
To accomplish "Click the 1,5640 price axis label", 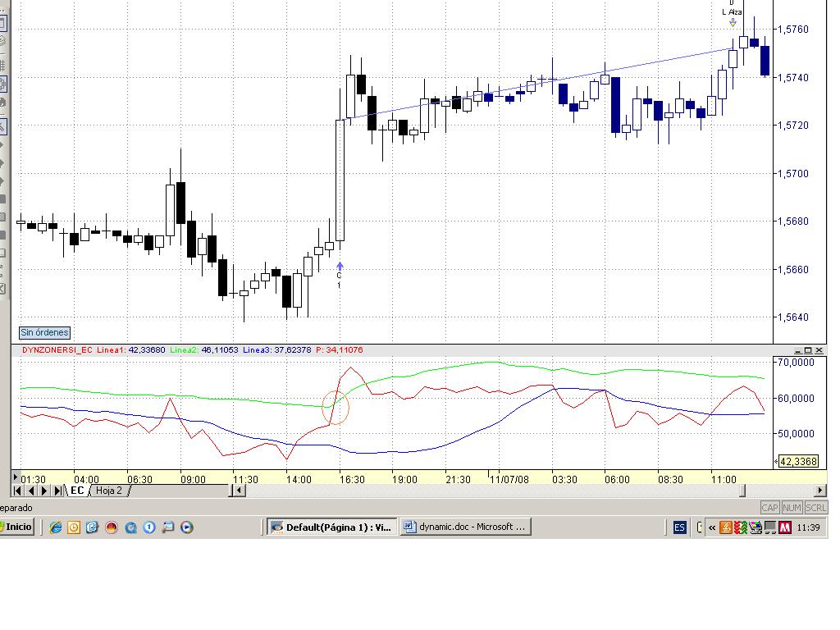I will [793, 317].
